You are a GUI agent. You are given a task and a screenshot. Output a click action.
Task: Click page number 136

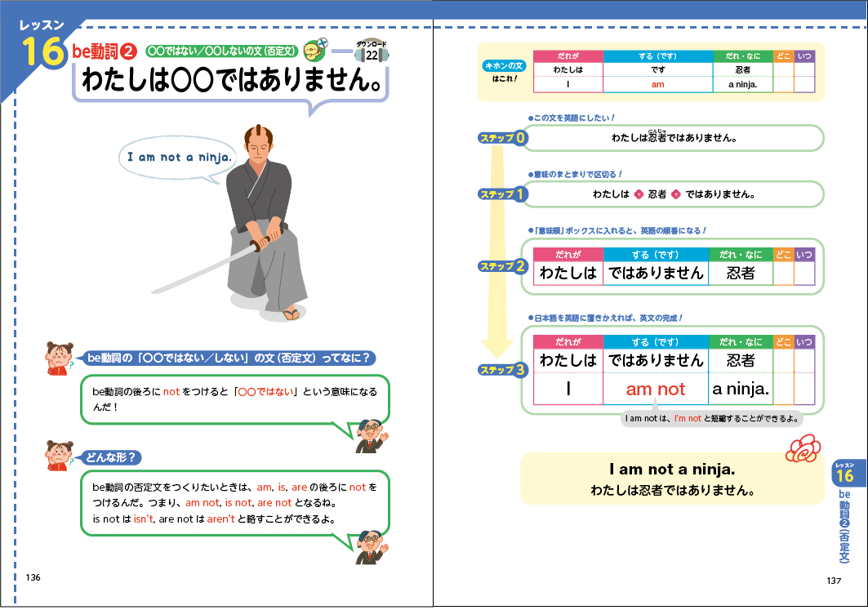tap(33, 577)
